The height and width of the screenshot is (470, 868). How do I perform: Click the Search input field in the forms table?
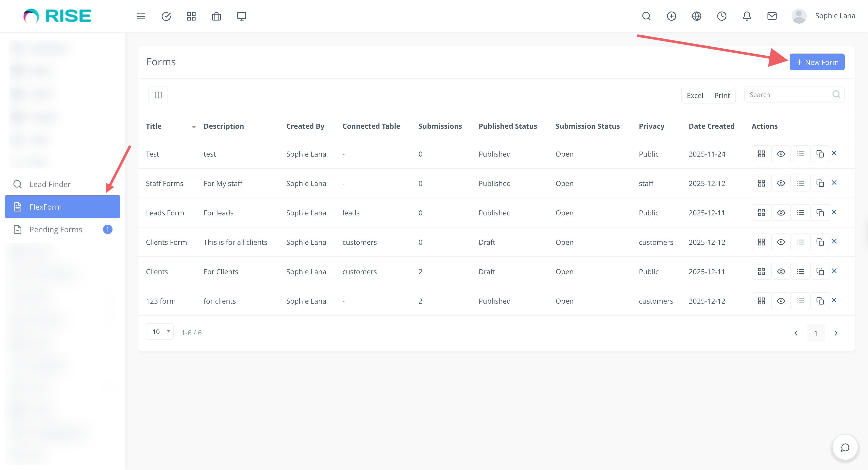(x=788, y=95)
